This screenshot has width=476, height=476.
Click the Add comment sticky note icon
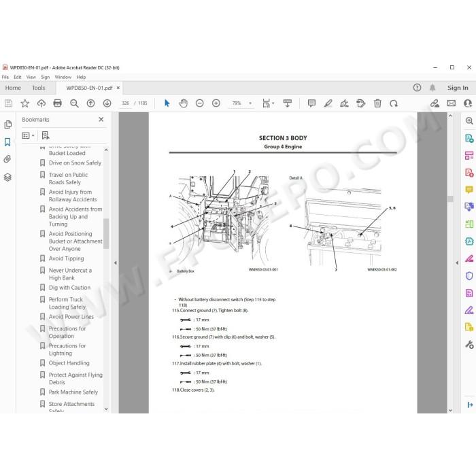click(311, 103)
